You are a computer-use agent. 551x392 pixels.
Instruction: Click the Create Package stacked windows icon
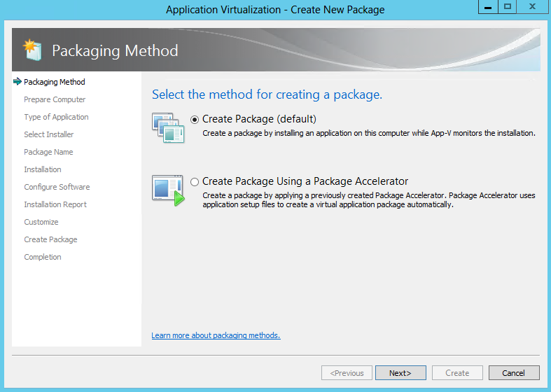pos(168,128)
